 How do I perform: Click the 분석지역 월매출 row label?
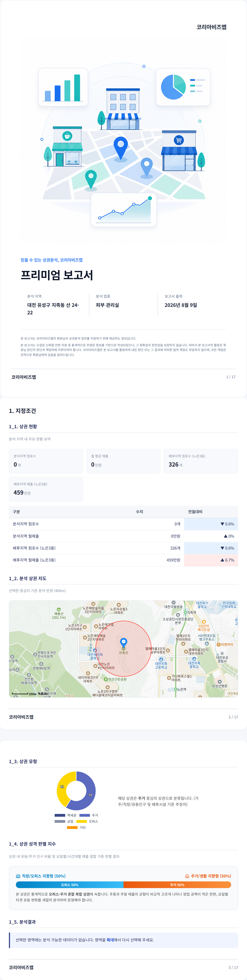pos(26,536)
